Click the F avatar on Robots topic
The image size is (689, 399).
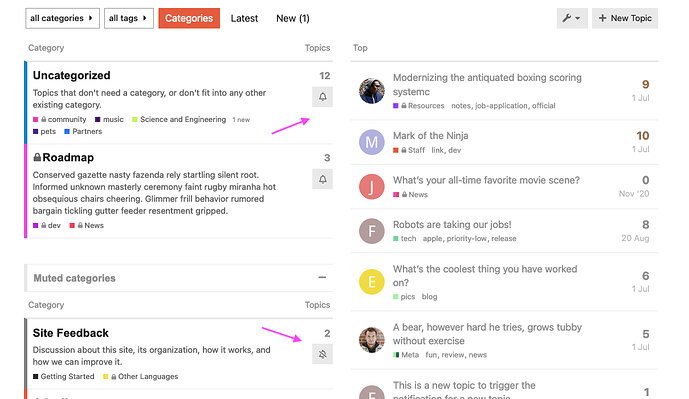[372, 231]
